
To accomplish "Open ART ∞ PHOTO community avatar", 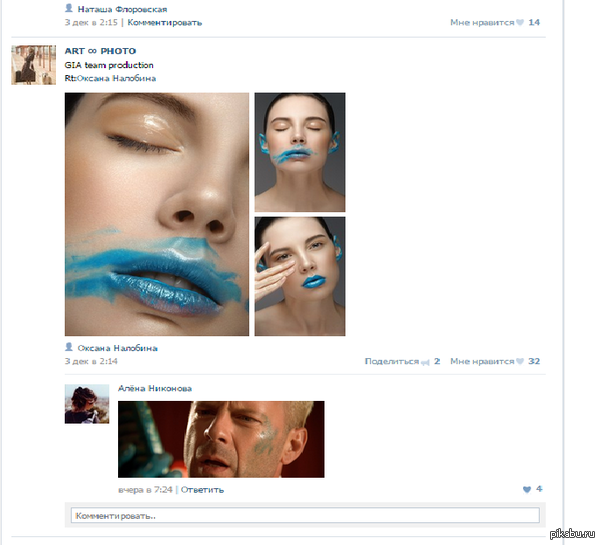I will [33, 65].
